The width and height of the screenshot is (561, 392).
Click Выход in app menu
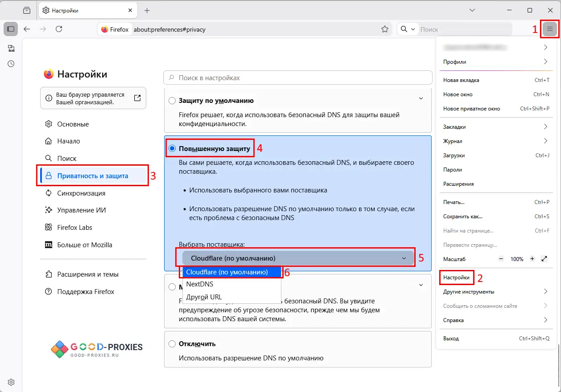coord(496,339)
